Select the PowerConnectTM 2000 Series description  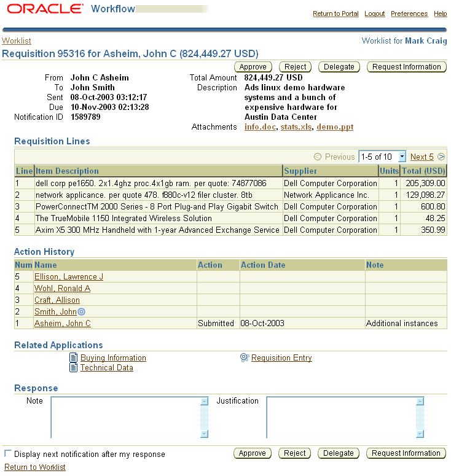157,207
